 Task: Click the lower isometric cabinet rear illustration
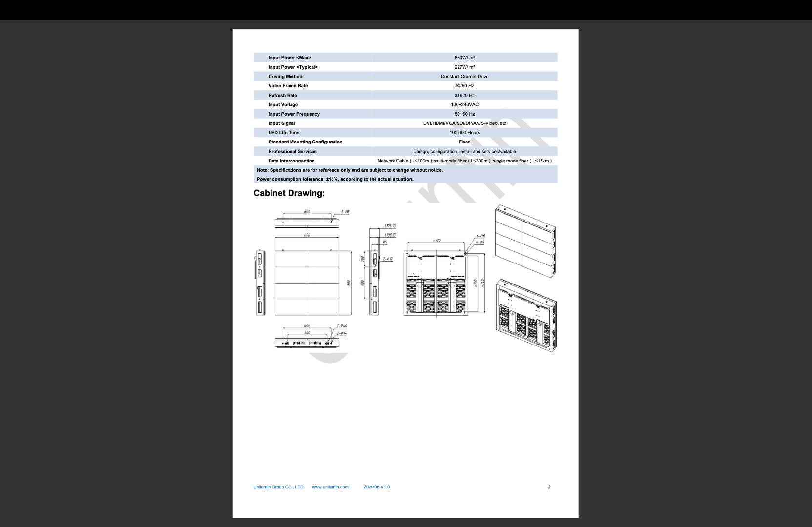pos(526,315)
